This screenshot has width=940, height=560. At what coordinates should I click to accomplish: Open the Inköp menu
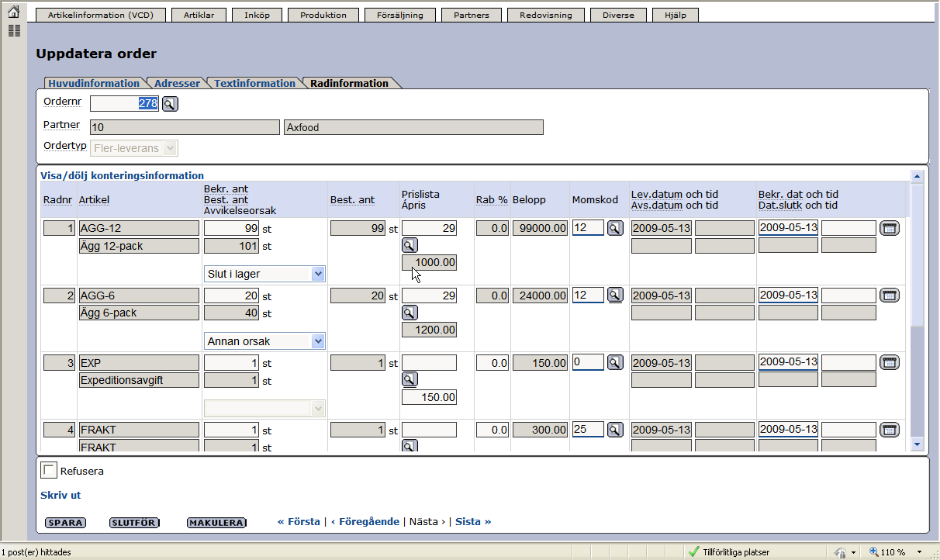click(257, 15)
